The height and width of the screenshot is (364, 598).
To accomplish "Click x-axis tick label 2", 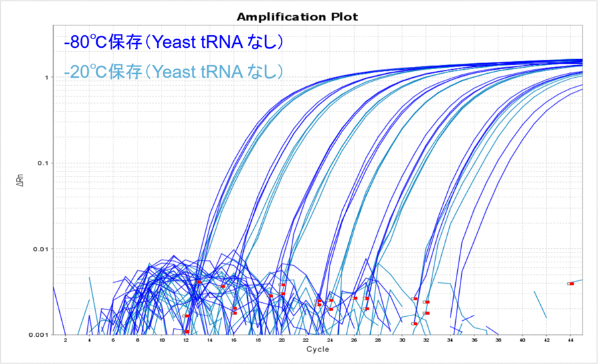I will [65, 340].
